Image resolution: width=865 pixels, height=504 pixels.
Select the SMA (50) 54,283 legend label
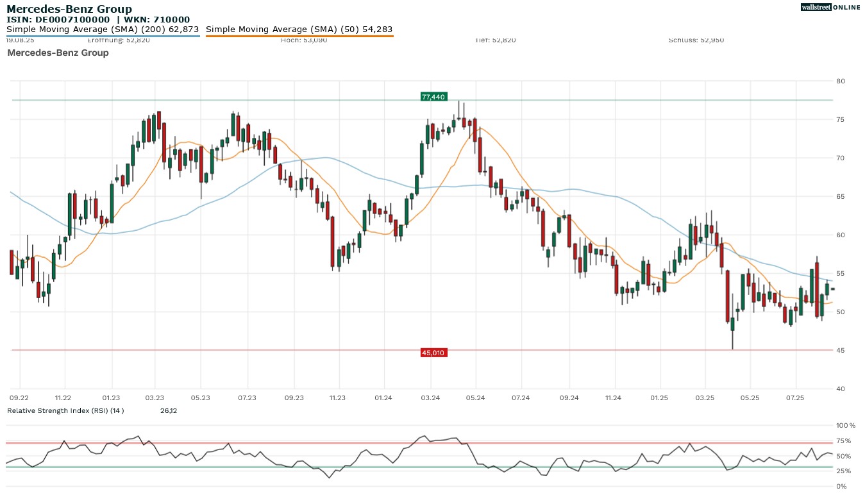[299, 29]
